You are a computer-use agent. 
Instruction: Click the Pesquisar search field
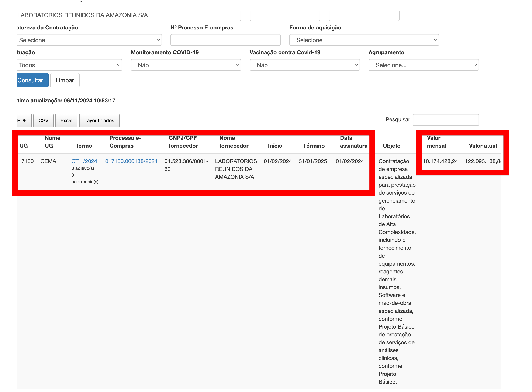446,120
